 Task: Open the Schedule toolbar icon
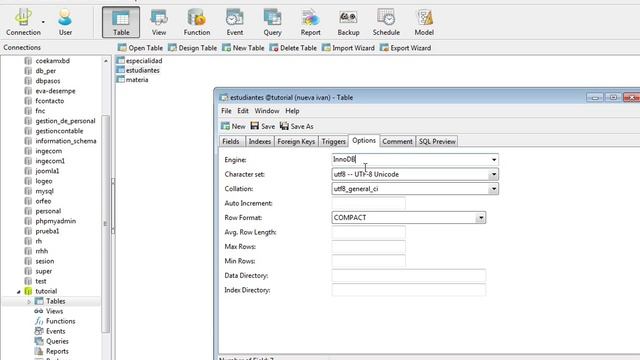tap(386, 22)
